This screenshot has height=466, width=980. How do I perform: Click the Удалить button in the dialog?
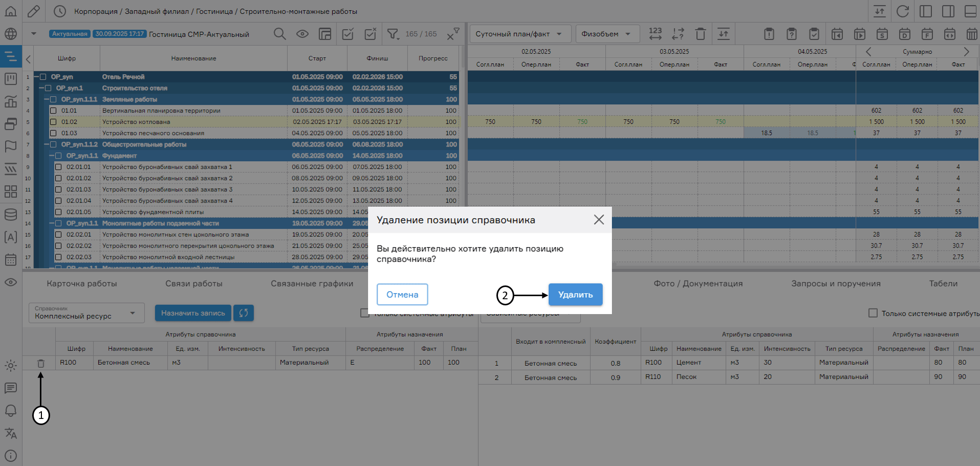575,295
